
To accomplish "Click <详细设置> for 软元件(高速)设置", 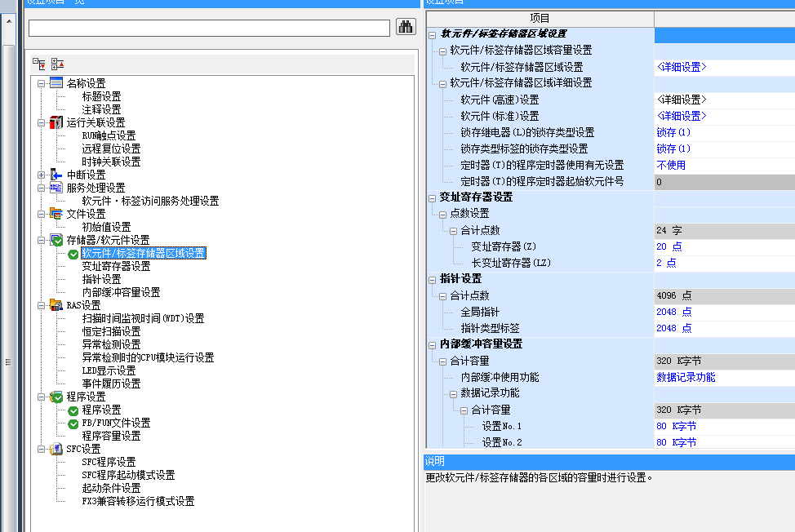I will (682, 100).
